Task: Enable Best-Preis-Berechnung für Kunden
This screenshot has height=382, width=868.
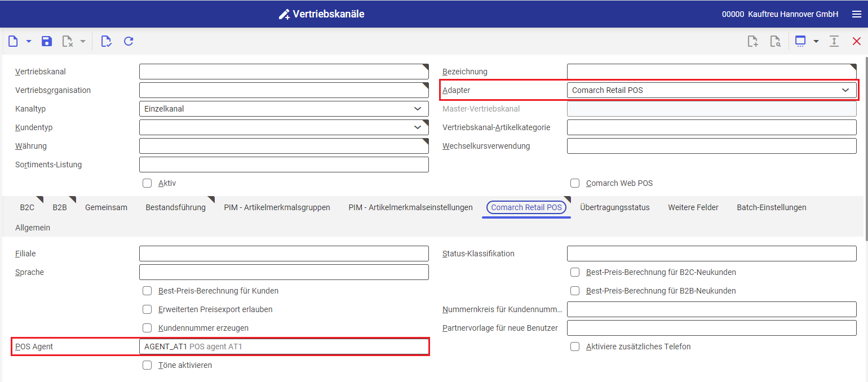Action: click(148, 291)
